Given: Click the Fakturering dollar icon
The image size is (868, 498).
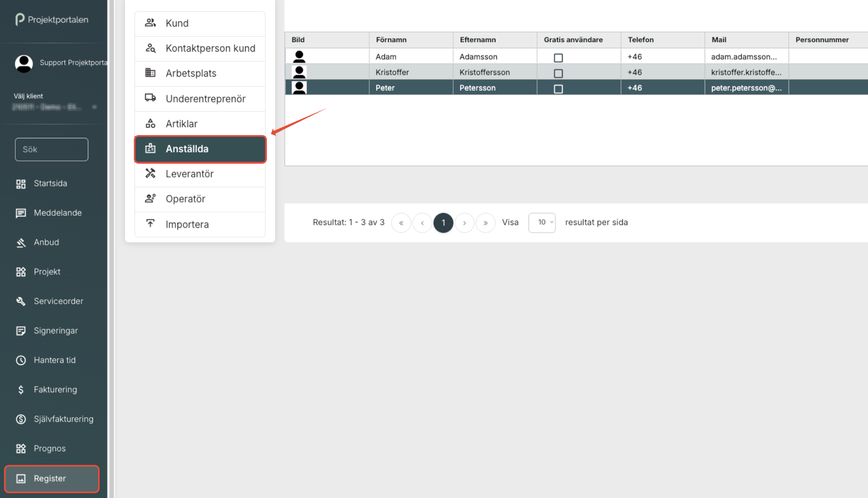Looking at the screenshot, I should point(21,390).
